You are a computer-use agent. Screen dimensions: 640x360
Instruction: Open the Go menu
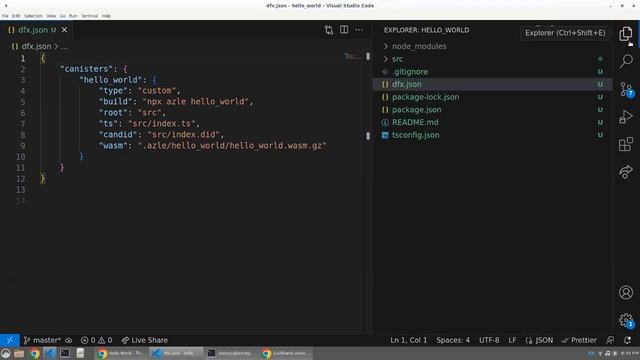[62, 16]
